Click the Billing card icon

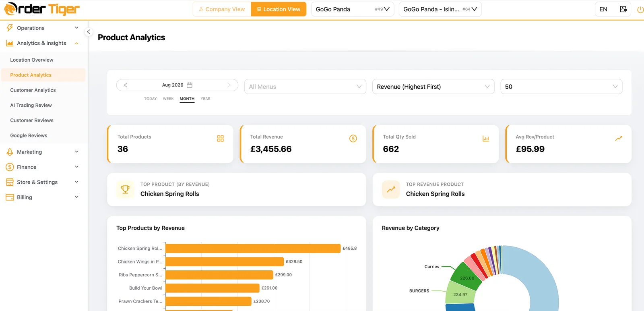[x=10, y=197]
